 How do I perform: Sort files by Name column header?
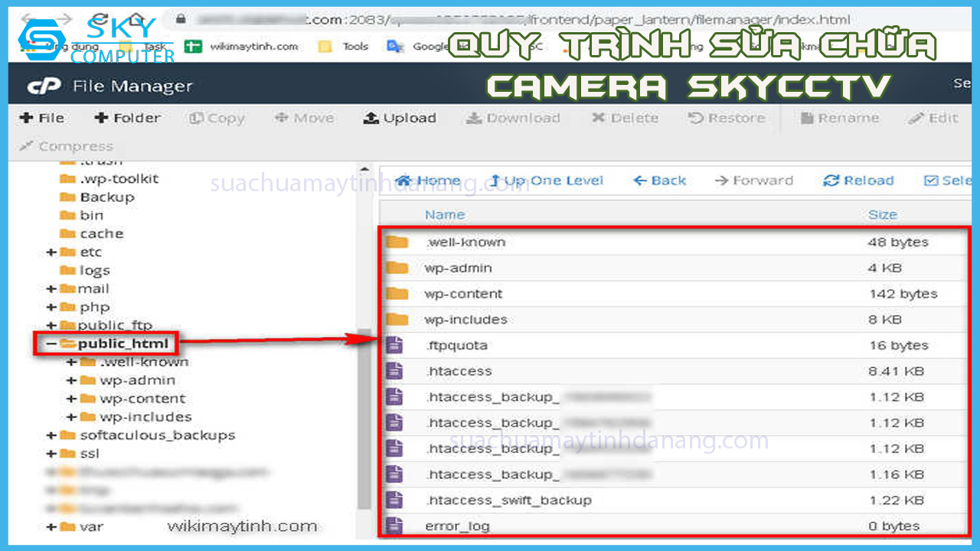(445, 214)
